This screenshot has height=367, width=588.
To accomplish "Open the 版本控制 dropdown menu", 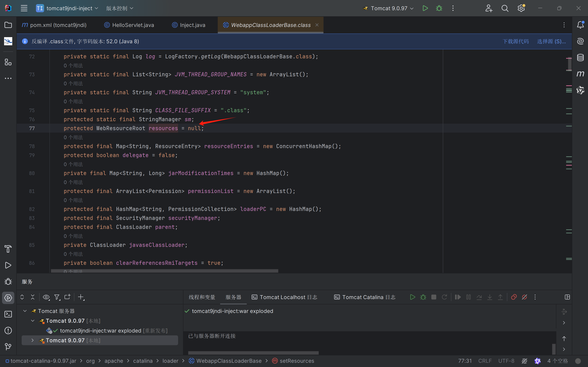I will pos(119,8).
